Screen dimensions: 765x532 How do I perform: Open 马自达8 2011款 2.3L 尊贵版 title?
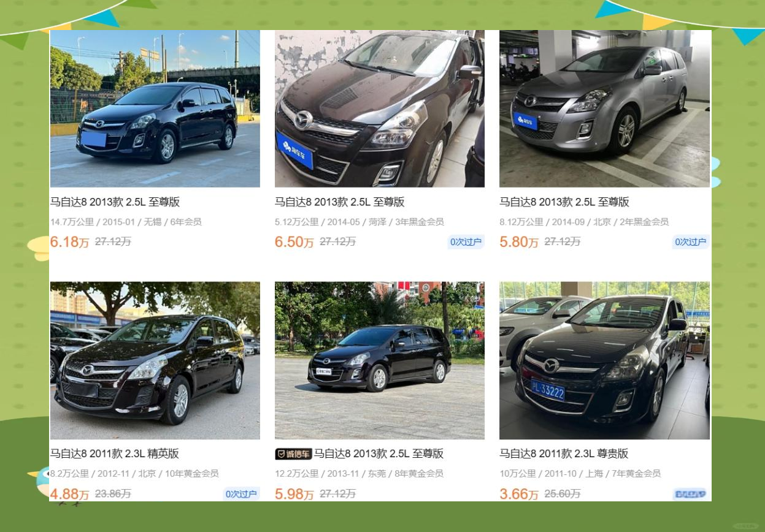[564, 454]
